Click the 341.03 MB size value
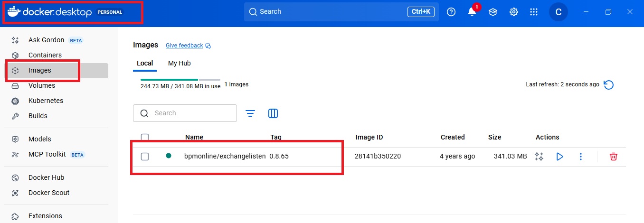Screen dimensions: 644x223 [511, 156]
